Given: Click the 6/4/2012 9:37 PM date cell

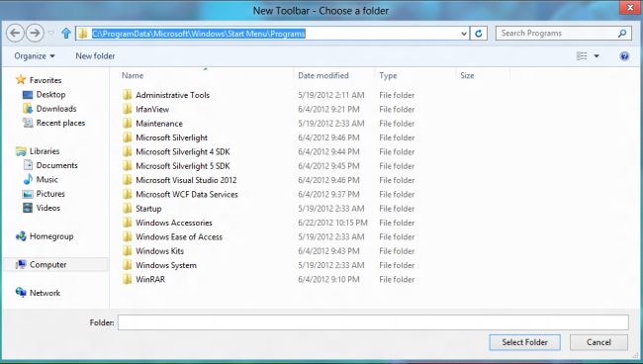Looking at the screenshot, I should [x=328, y=194].
